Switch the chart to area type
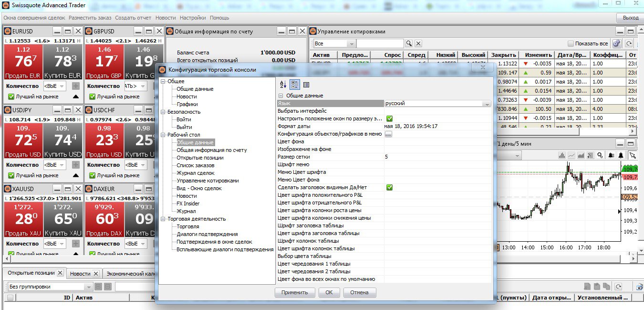 [x=581, y=155]
